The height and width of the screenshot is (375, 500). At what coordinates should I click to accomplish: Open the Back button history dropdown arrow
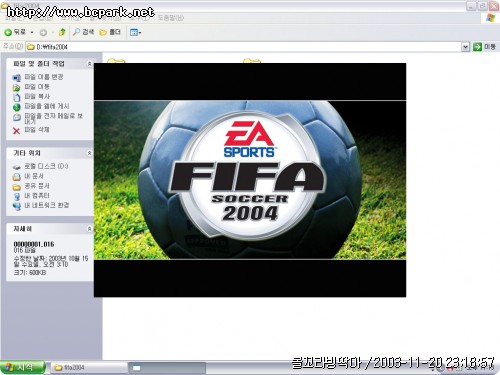point(32,33)
